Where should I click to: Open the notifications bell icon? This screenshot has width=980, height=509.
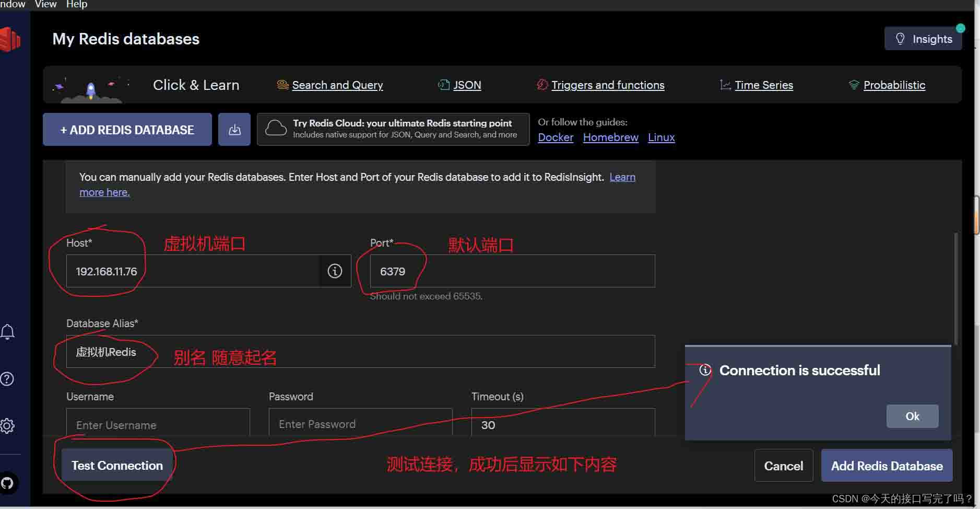pyautogui.click(x=7, y=332)
